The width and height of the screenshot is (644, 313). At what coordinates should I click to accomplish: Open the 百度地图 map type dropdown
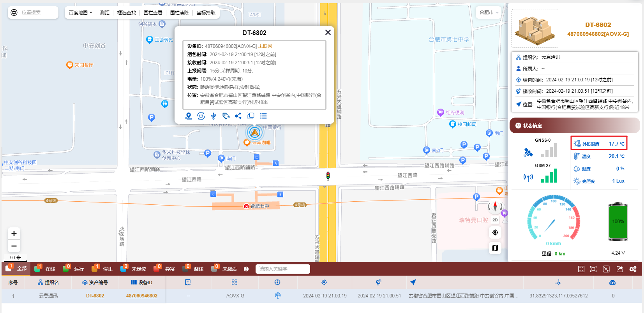[81, 13]
